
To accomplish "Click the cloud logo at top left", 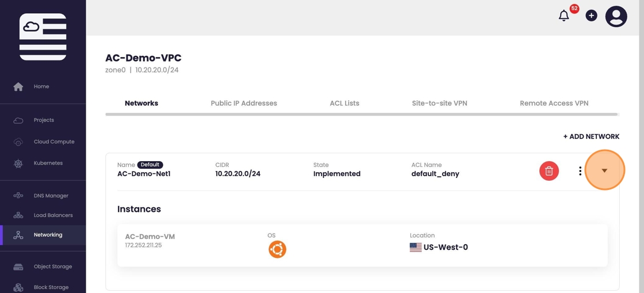I will (43, 37).
